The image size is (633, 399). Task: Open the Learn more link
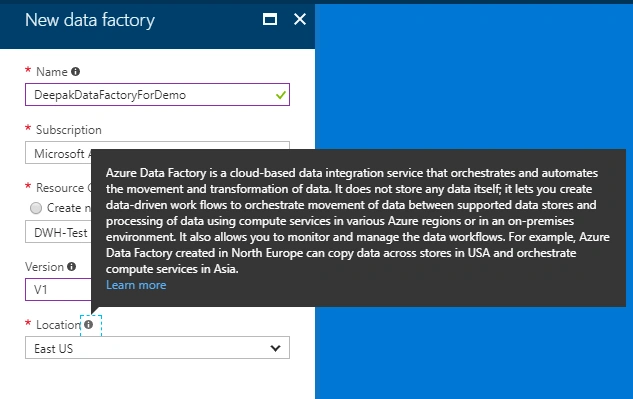click(x=136, y=285)
